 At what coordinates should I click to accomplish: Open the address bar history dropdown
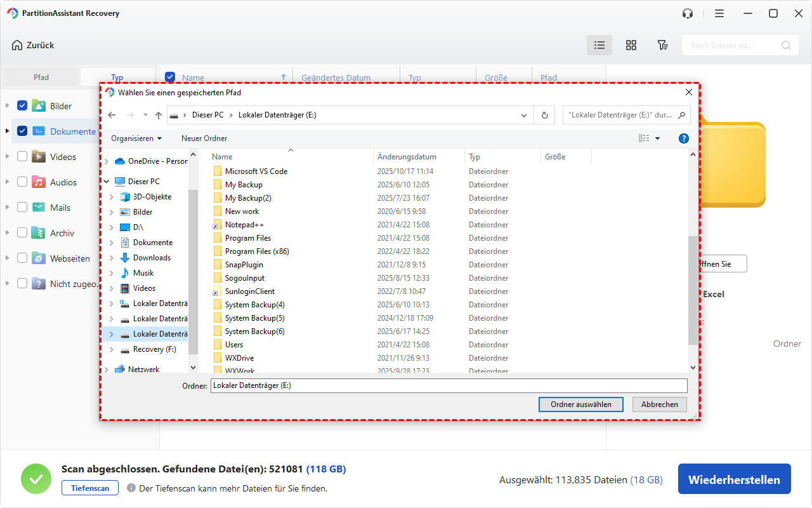click(x=524, y=115)
